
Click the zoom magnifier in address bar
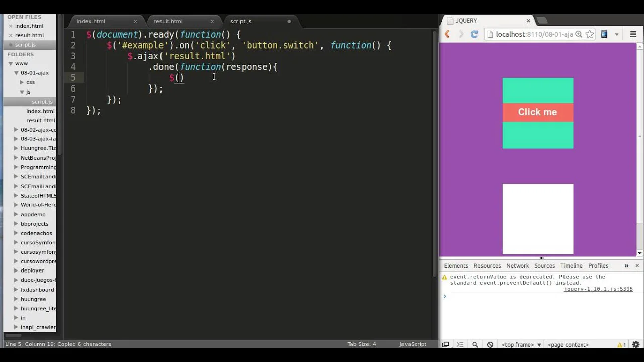click(x=579, y=34)
